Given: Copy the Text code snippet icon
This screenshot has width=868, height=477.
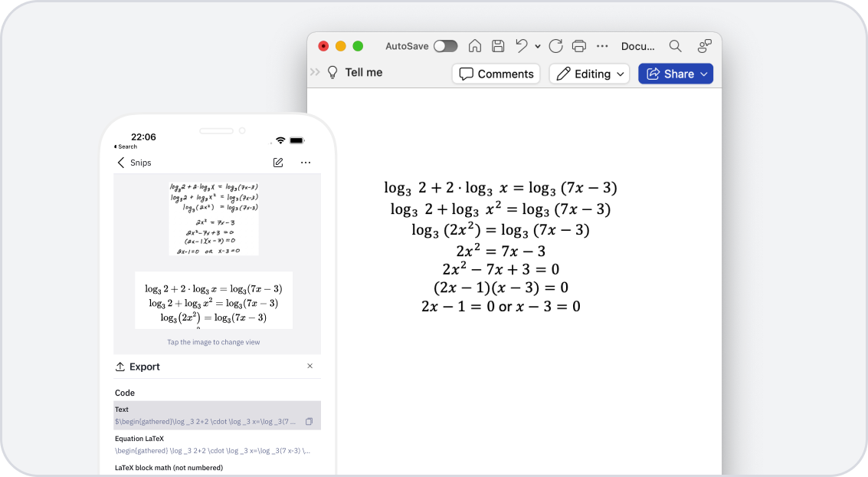Looking at the screenshot, I should point(310,421).
